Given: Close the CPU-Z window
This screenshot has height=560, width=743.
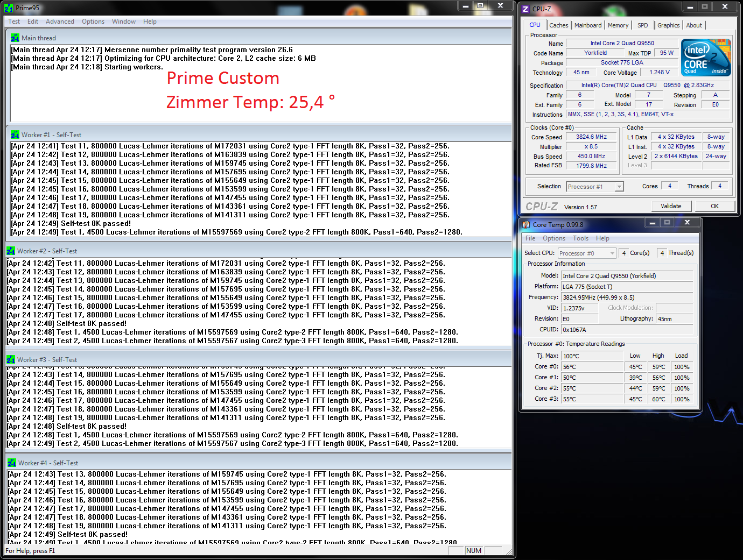Looking at the screenshot, I should click(x=725, y=7).
